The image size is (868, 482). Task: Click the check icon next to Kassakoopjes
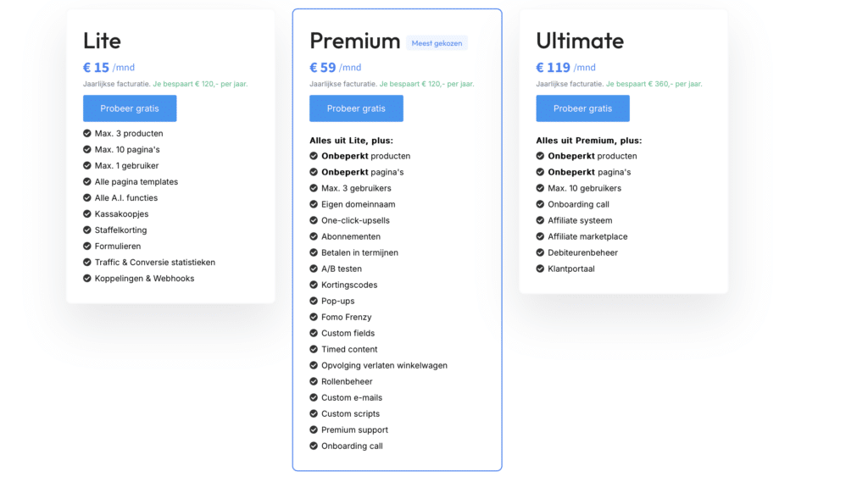pyautogui.click(x=87, y=214)
